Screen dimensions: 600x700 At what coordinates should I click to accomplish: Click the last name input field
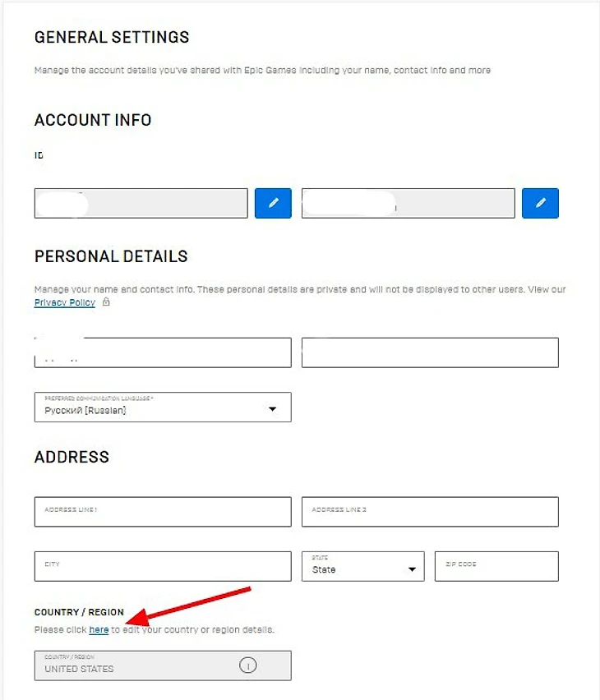(430, 352)
